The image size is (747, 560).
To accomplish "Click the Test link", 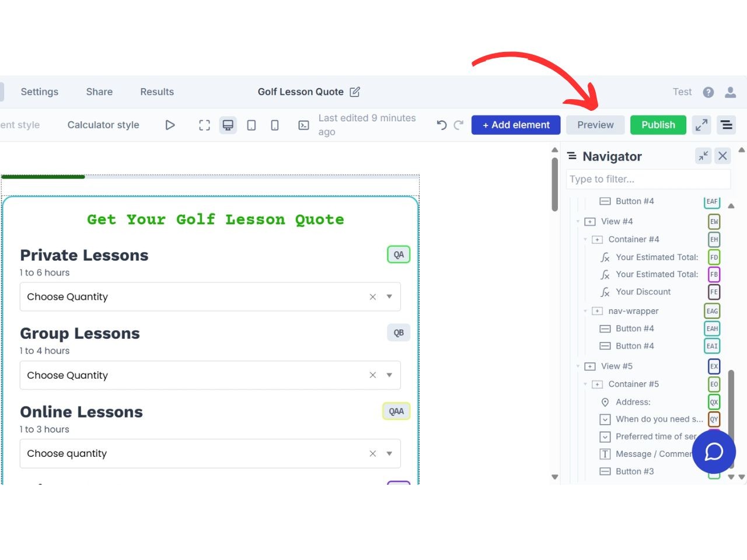I will (x=682, y=92).
